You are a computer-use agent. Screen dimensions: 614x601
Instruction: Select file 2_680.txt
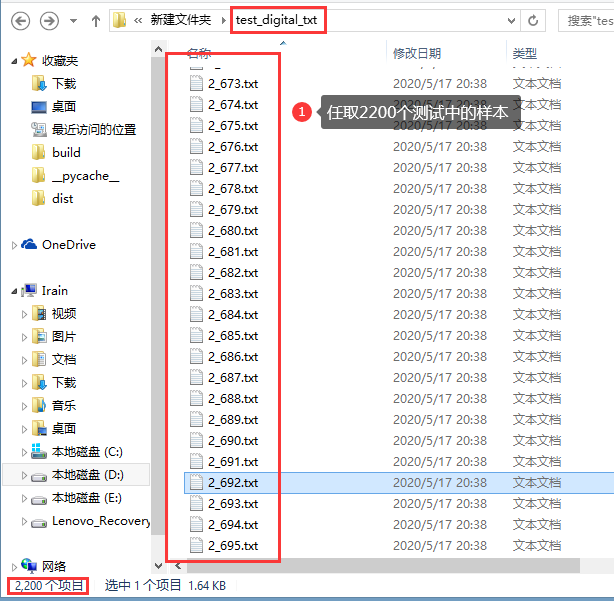(x=233, y=230)
